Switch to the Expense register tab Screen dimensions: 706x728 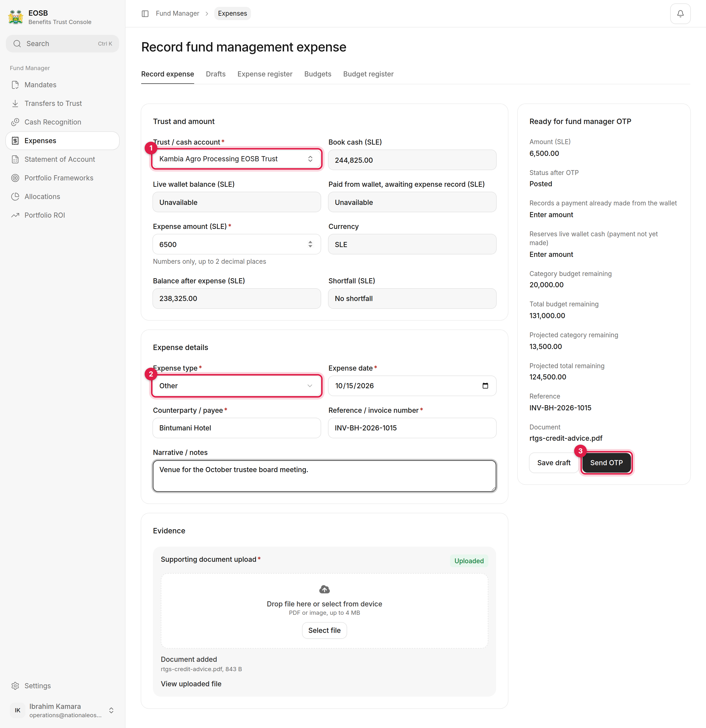(x=265, y=74)
